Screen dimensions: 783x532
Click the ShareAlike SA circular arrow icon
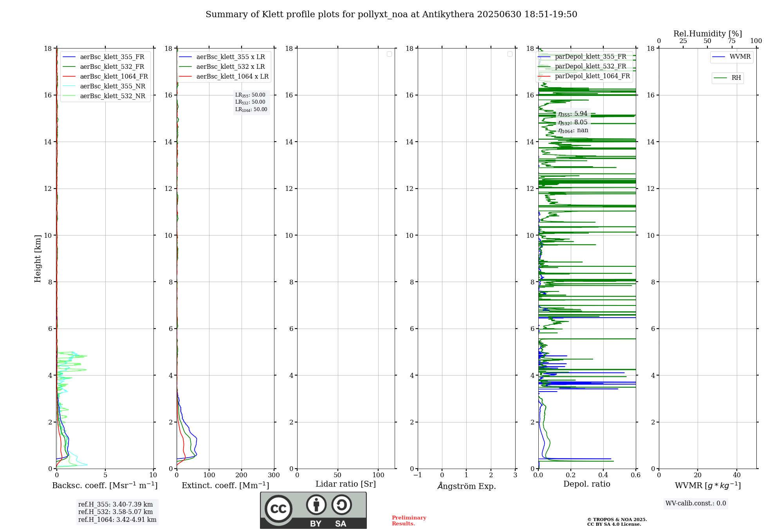pos(342,505)
